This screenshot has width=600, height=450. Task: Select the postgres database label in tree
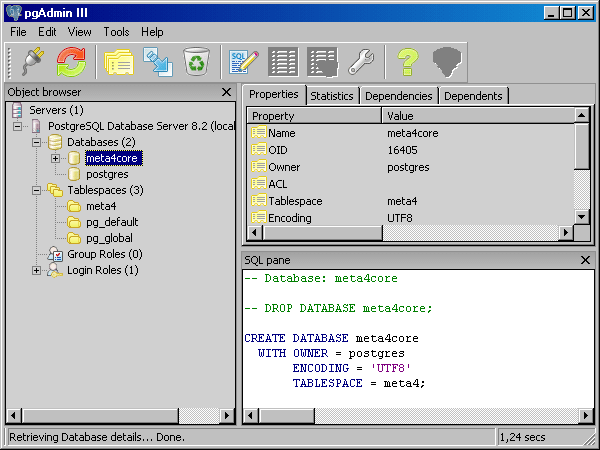tap(107, 174)
